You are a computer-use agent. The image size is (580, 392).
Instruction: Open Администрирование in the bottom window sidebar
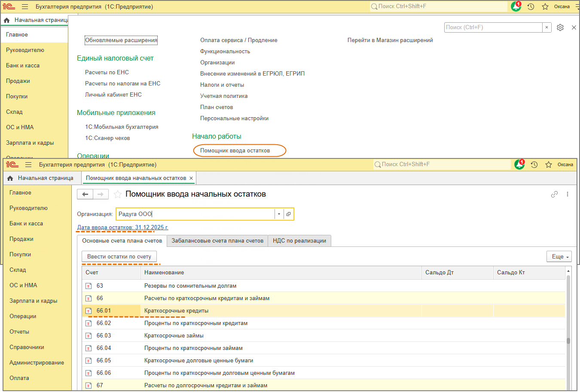[x=37, y=363]
